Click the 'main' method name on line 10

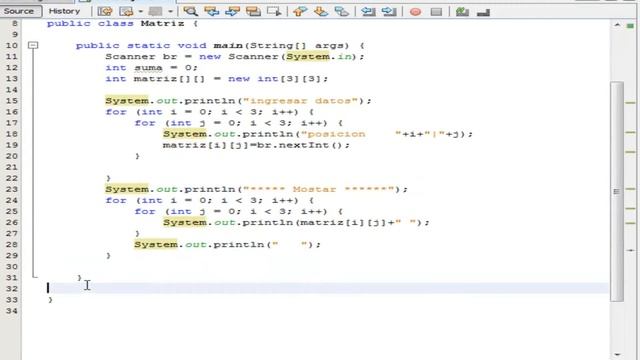[x=228, y=45]
